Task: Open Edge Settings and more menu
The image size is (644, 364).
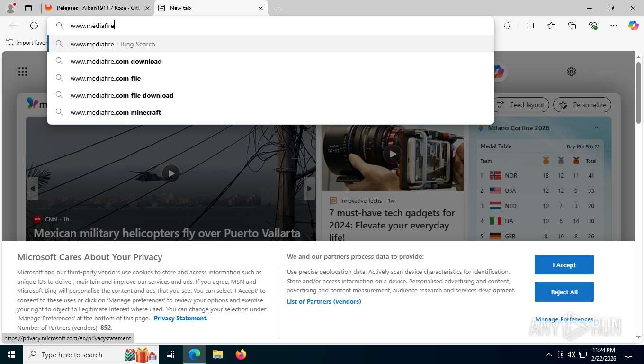Action: [x=614, y=26]
